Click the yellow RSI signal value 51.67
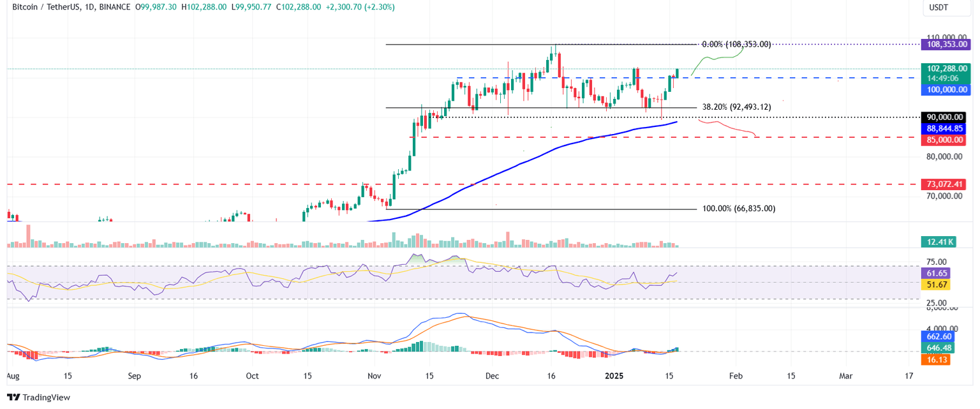Screen dimensions: 980x409 [936, 285]
